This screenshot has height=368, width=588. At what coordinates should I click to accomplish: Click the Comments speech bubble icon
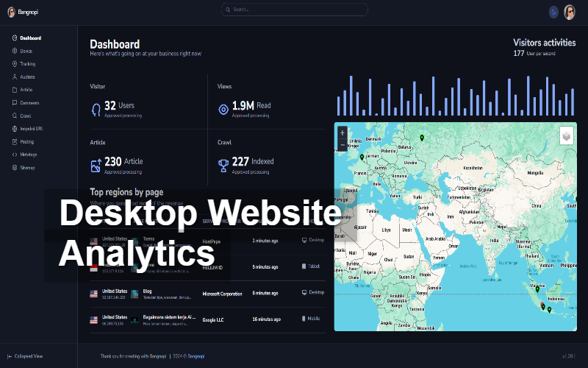pyautogui.click(x=15, y=103)
